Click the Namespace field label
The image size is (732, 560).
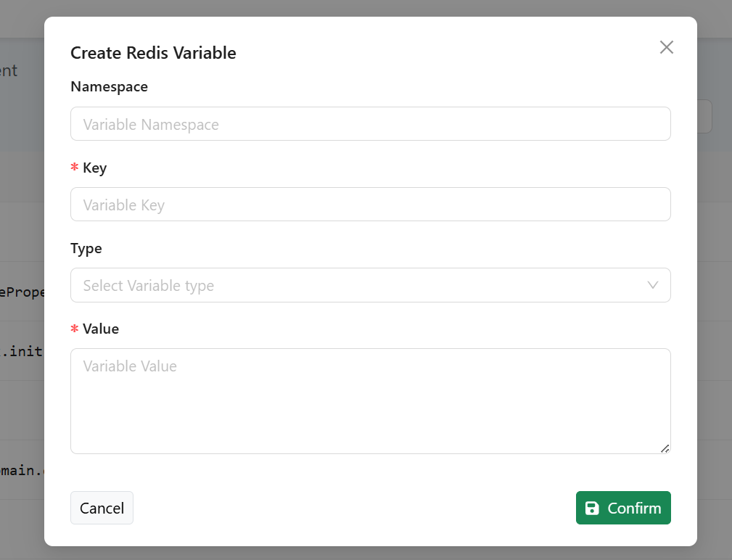[x=110, y=87]
